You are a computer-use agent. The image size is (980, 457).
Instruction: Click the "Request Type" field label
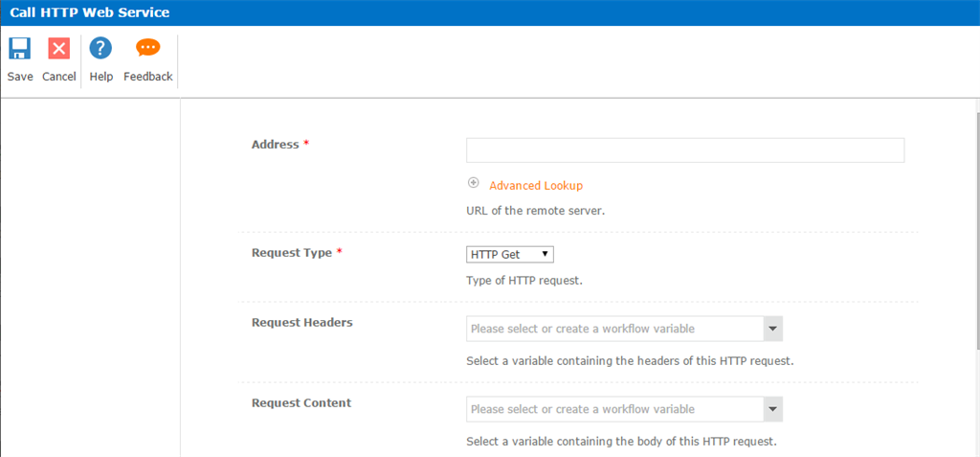(x=291, y=253)
